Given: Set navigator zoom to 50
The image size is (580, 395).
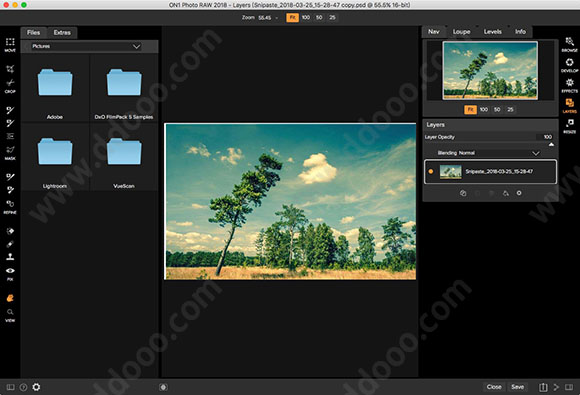Looking at the screenshot, I should point(497,109).
